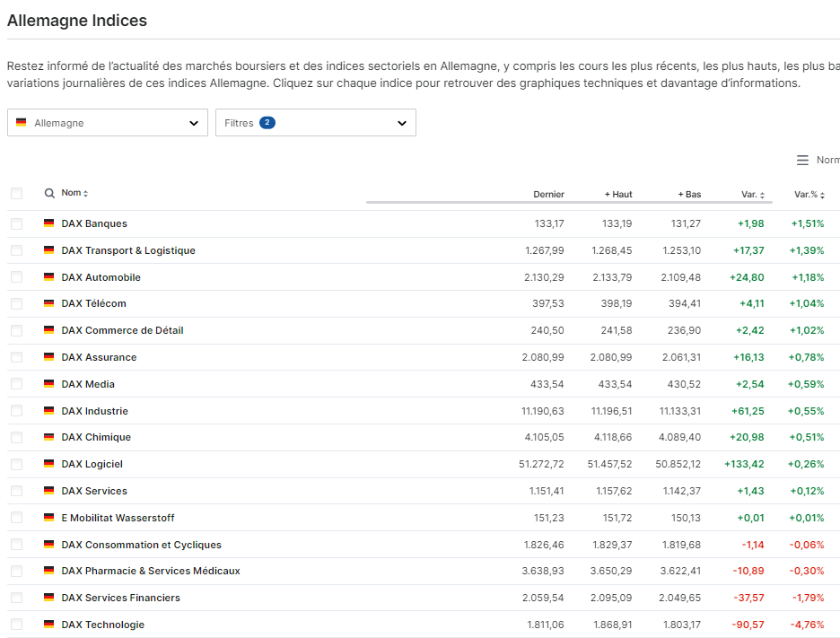This screenshot has width=840, height=638.
Task: Click the chevron arrow of the Filtres box
Action: click(402, 123)
